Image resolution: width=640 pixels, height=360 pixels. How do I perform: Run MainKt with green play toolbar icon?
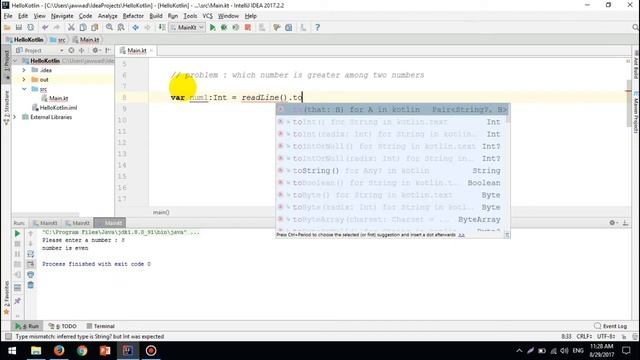[x=212, y=27]
